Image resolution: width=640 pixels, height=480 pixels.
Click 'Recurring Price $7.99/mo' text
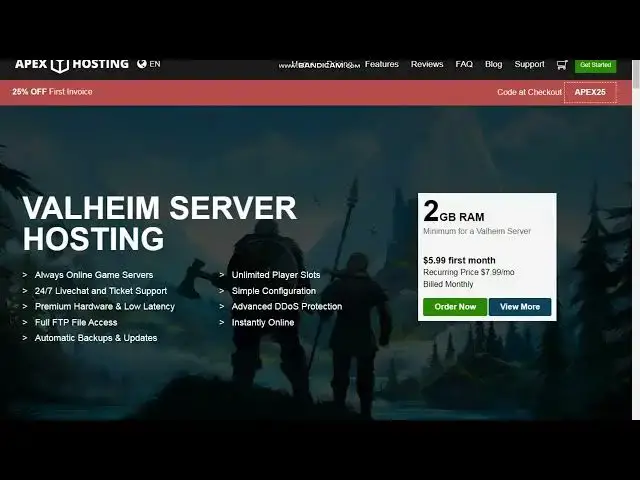tap(469, 272)
